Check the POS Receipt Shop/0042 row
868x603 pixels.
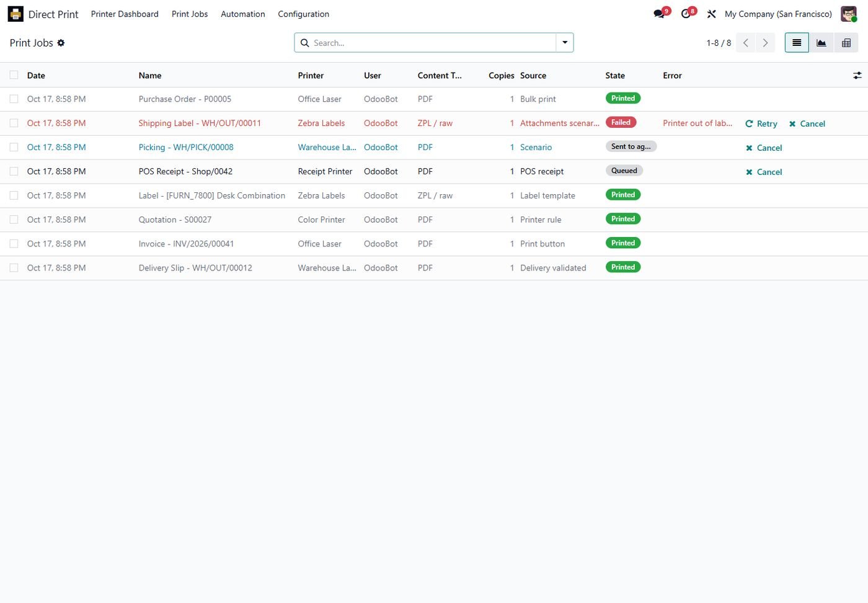tap(14, 171)
